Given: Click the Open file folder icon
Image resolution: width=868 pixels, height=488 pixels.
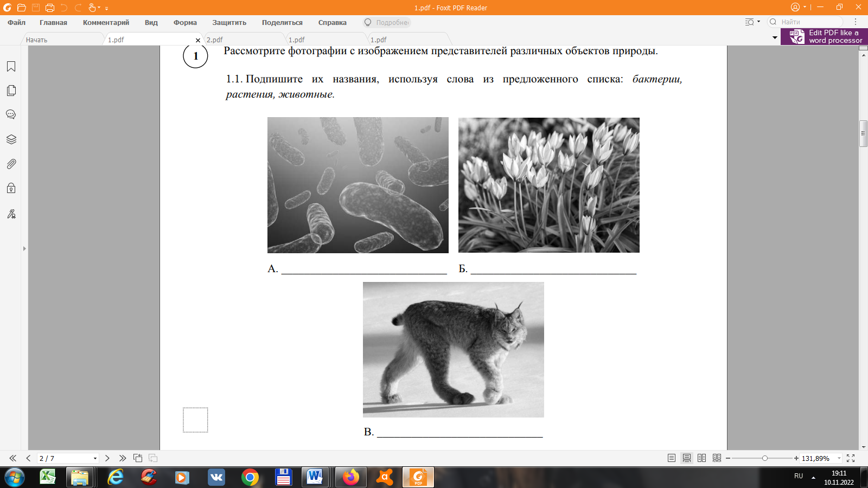Looking at the screenshot, I should (21, 8).
